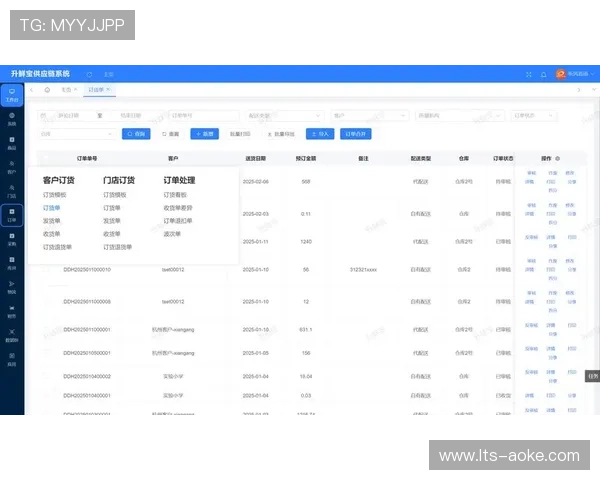Click the home icon in tab bar

[x=47, y=89]
